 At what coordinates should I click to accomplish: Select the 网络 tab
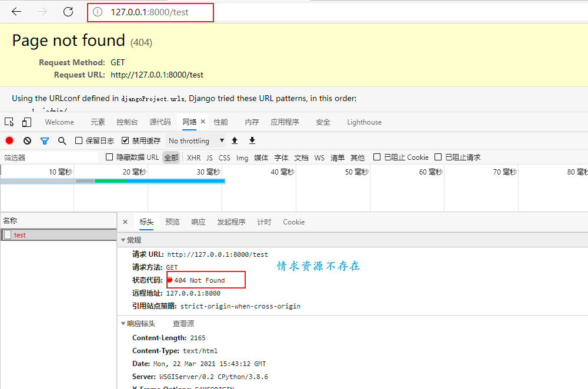coord(189,122)
